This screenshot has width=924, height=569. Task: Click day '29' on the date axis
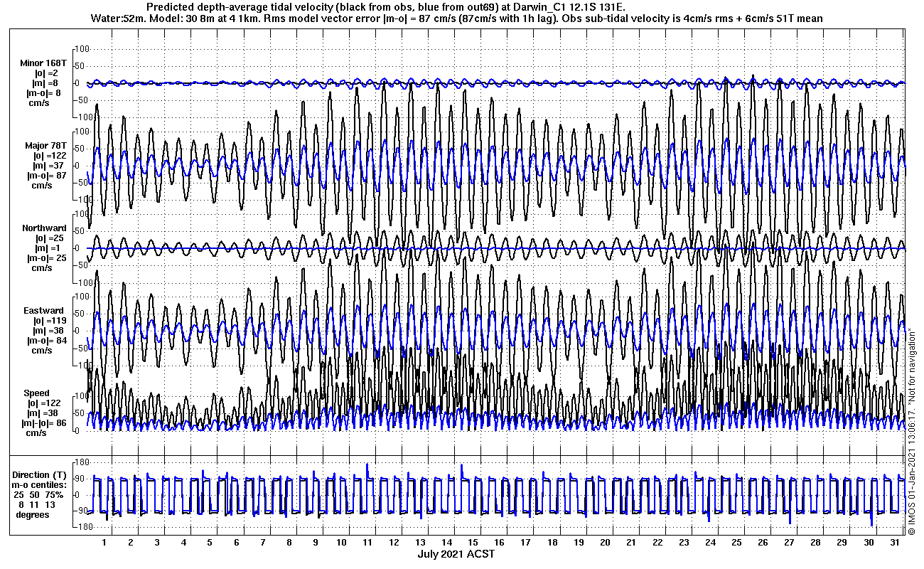[x=842, y=543]
